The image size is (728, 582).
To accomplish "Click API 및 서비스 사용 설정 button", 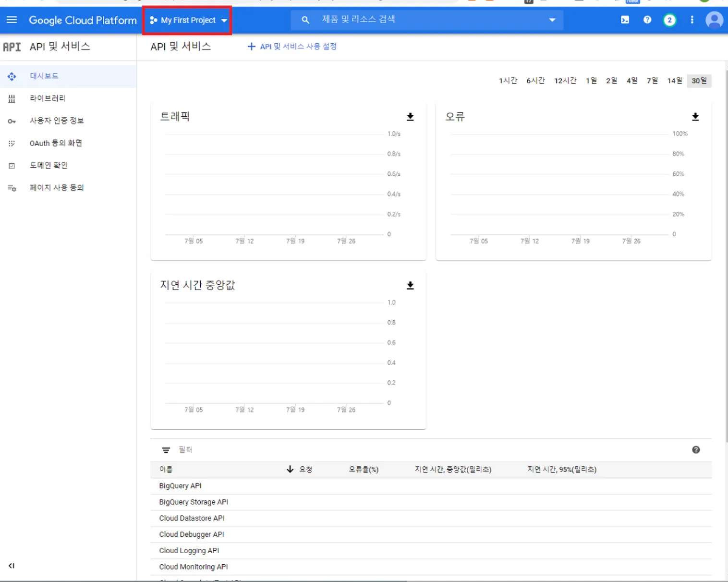I will [x=291, y=47].
